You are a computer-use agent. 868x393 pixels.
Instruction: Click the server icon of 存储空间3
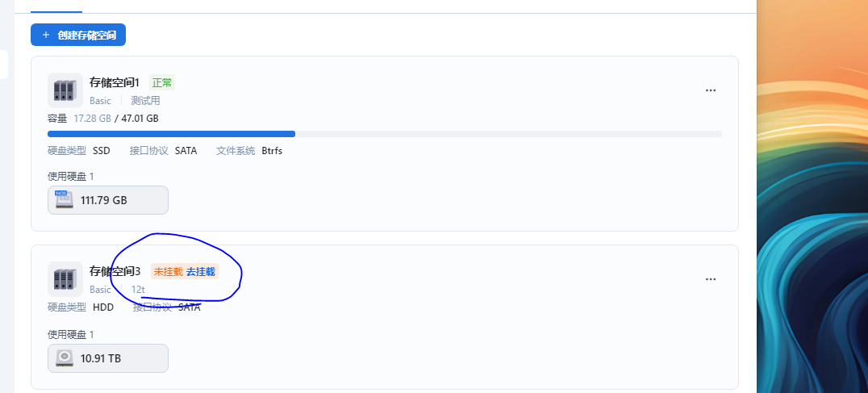tap(65, 279)
